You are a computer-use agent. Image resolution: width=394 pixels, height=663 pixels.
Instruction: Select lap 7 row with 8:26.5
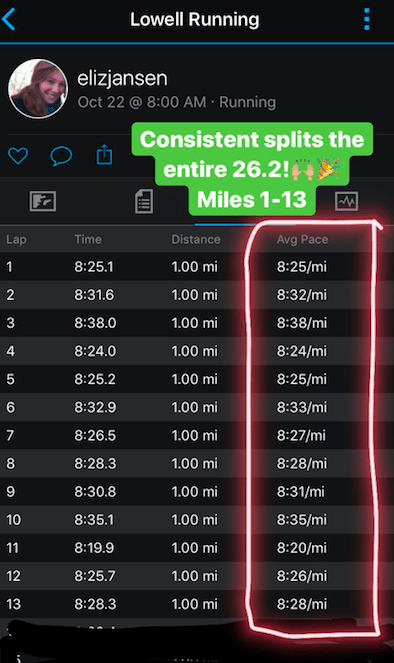(197, 436)
